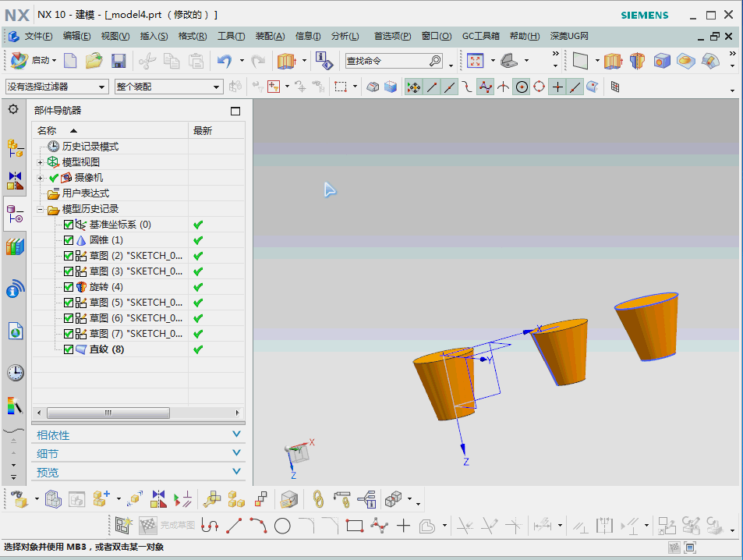Viewport: 743px width, 560px height.
Task: Expand the 摄像机 tree node
Action: pos(41,178)
